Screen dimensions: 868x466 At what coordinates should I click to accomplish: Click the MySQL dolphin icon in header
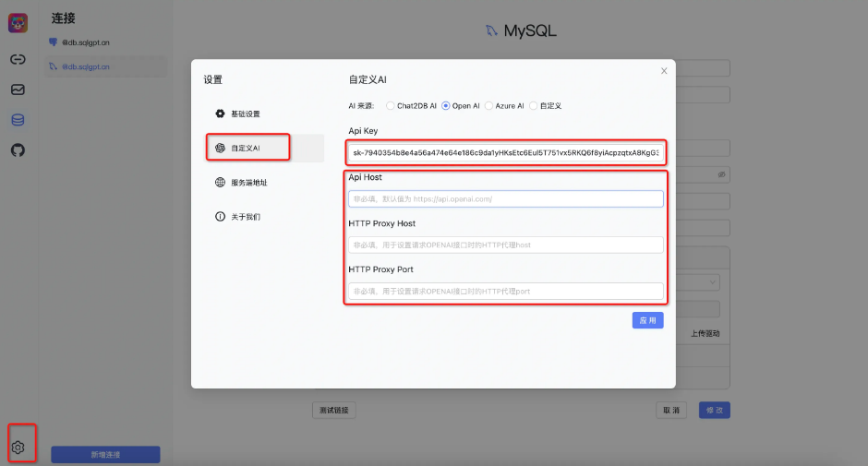tap(491, 30)
